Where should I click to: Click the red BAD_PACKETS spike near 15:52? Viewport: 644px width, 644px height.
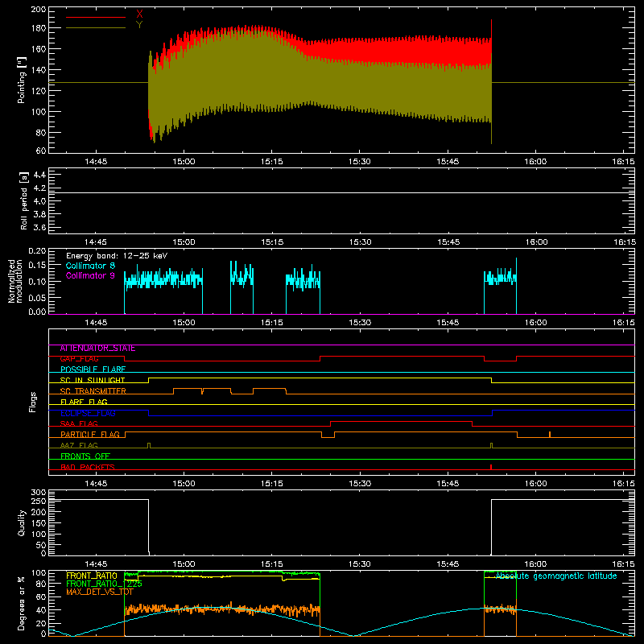491,467
